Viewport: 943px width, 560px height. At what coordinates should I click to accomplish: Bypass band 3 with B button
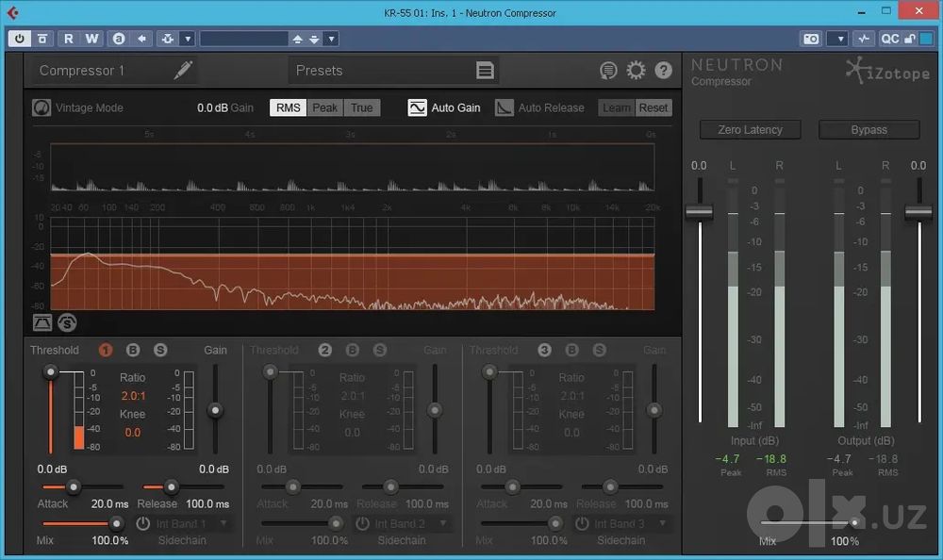click(572, 350)
